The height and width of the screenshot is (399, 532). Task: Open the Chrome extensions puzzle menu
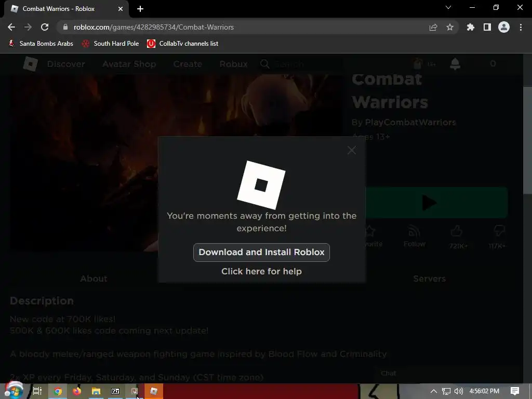[x=470, y=27]
